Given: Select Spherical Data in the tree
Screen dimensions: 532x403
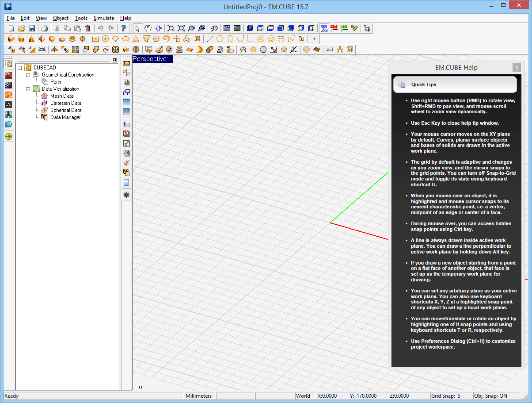Looking at the screenshot, I should 65,110.
